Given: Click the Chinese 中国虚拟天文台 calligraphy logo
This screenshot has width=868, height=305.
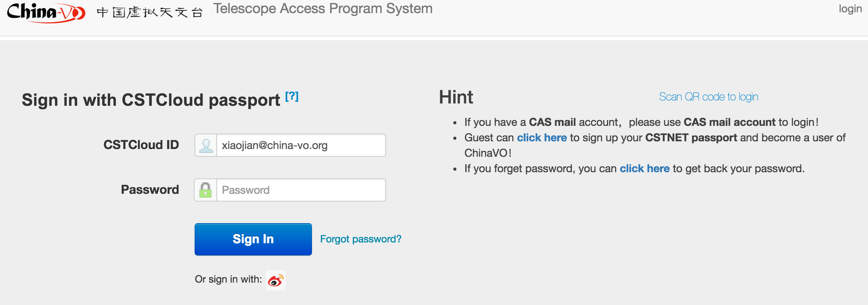Looking at the screenshot, I should 149,12.
